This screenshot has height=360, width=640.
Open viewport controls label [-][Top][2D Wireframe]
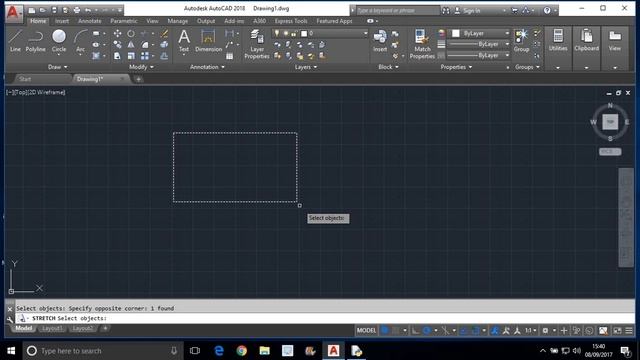coord(36,92)
